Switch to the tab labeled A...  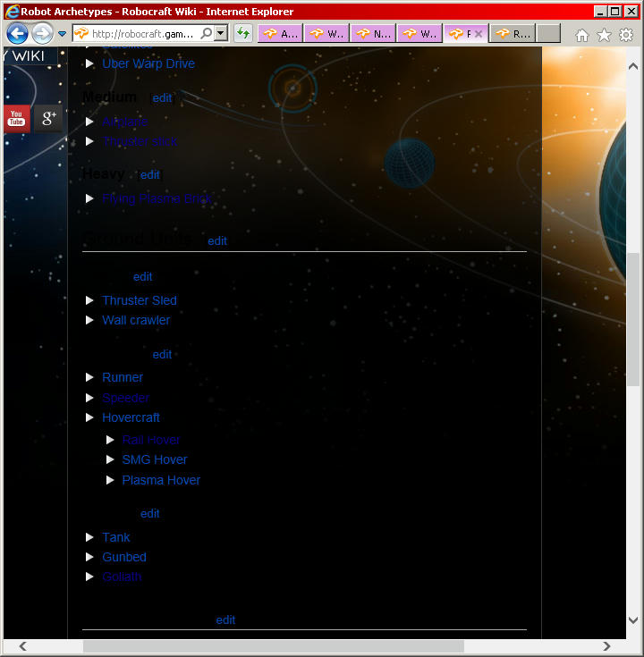tap(280, 34)
